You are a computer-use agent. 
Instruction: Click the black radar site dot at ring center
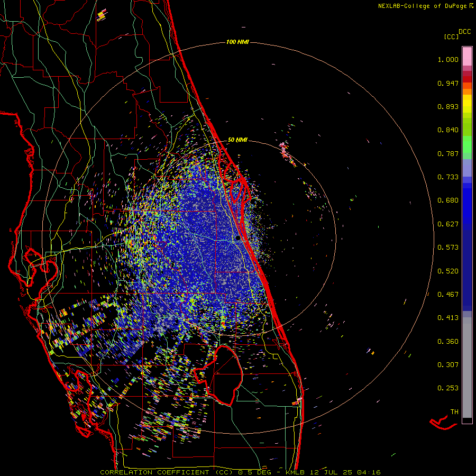(x=237, y=239)
